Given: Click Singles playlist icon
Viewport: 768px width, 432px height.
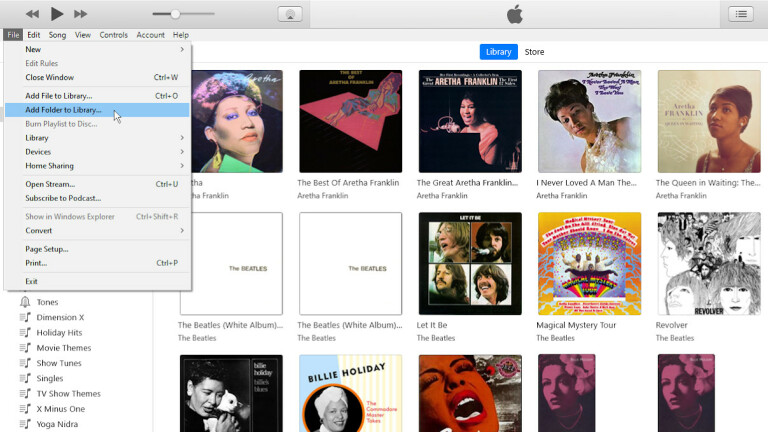Looking at the screenshot, I should click(25, 378).
